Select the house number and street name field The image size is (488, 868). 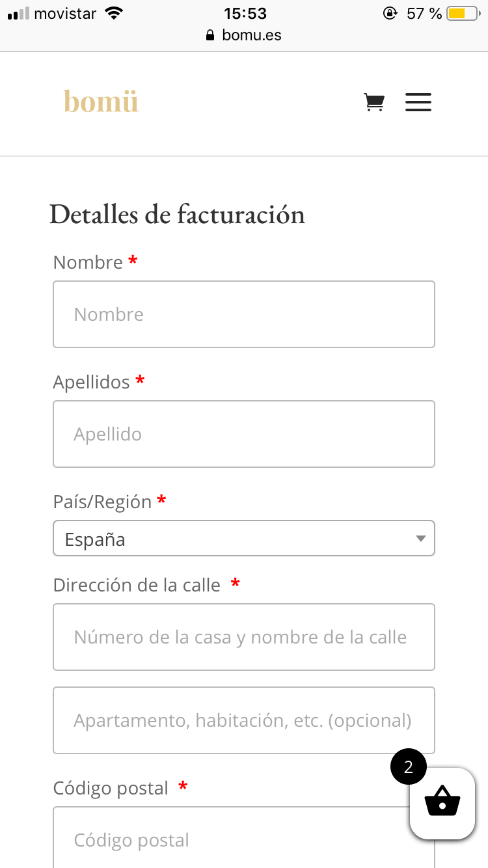click(x=244, y=637)
